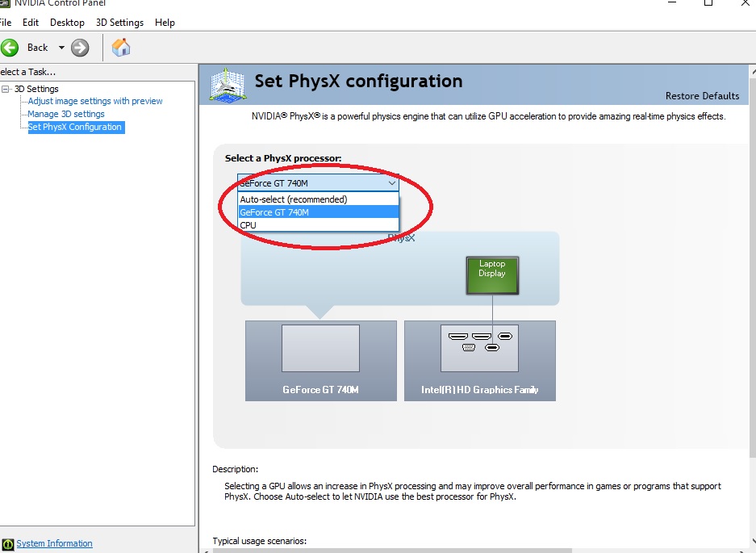Click the GeForce GT 740M GPU diagram box

point(321,361)
